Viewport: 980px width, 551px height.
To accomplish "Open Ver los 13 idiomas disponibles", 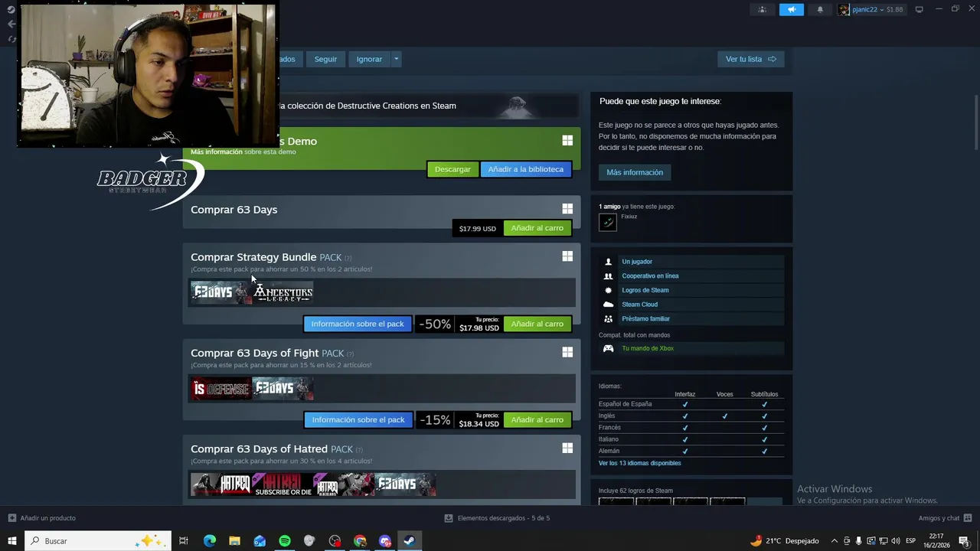I will 639,463.
